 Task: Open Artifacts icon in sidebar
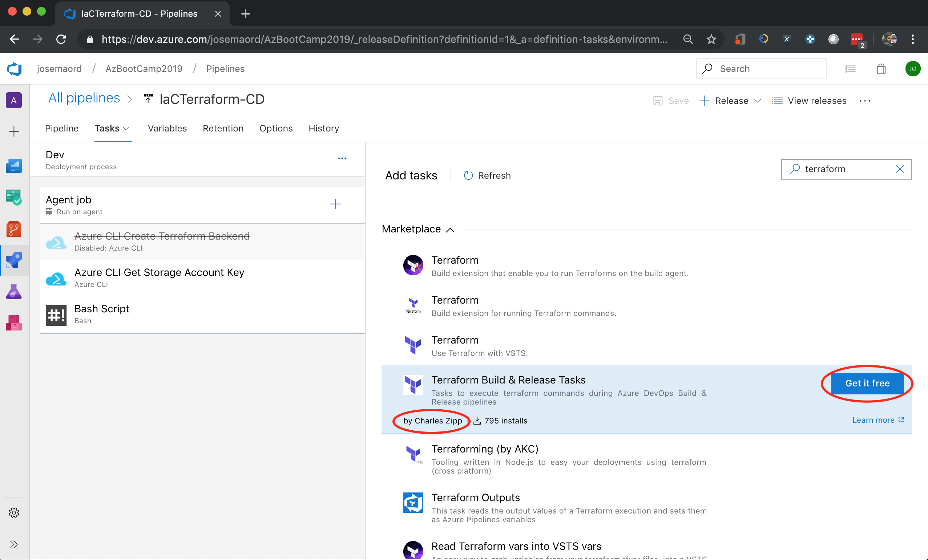(14, 323)
